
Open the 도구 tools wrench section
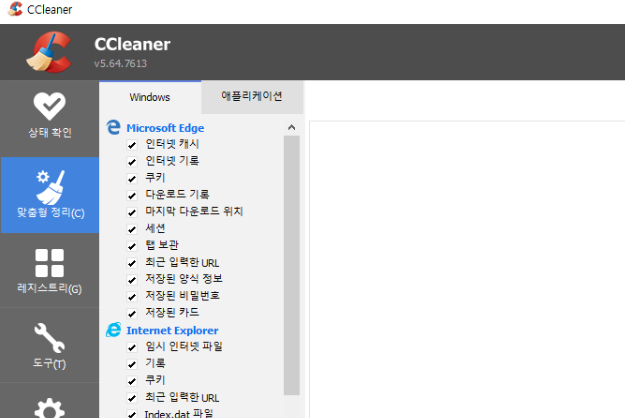coord(49,345)
